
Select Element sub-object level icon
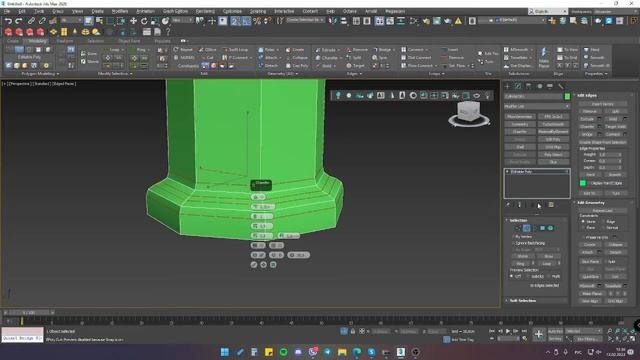(x=550, y=228)
